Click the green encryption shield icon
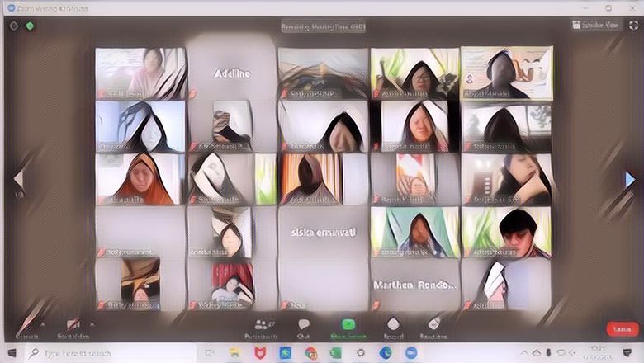The height and width of the screenshot is (363, 644). tap(30, 26)
